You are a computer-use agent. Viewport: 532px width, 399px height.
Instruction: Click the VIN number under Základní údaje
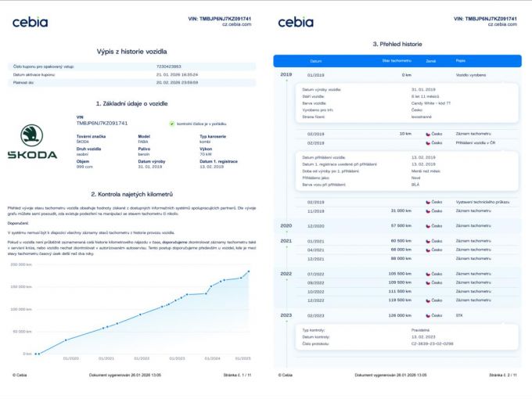pos(102,124)
